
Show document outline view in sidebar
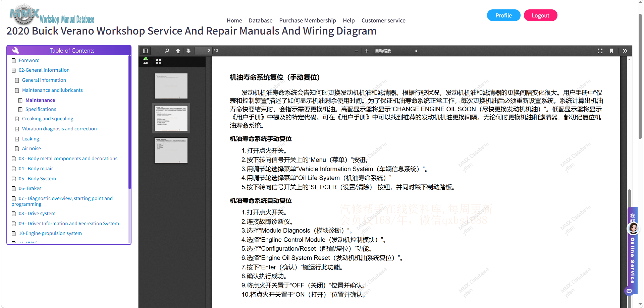click(x=146, y=61)
